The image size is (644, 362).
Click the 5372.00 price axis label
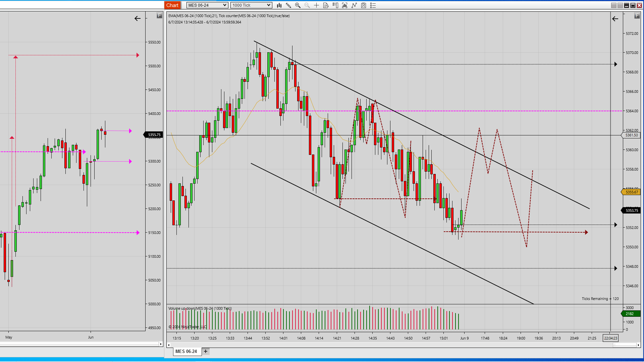point(632,34)
